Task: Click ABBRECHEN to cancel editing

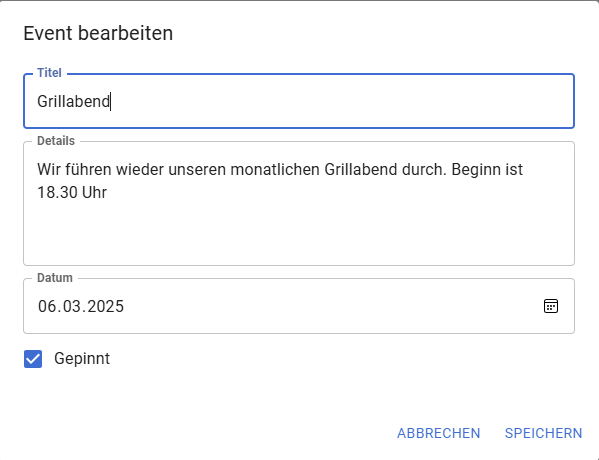Action: click(438, 433)
